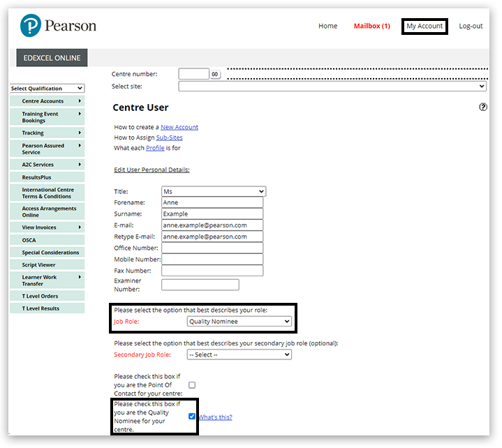Screen dimensions: 502x448
Task: Uncheck the Quality Nominee checkbox
Action: click(x=192, y=417)
